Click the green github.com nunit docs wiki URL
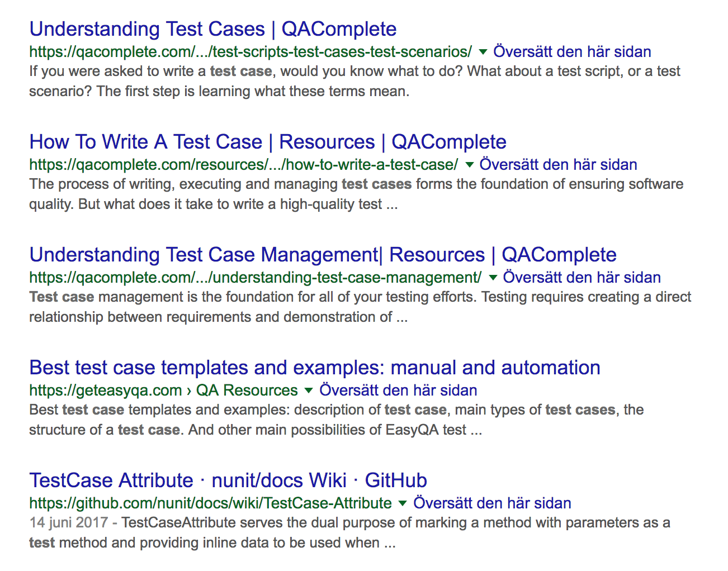Image resolution: width=728 pixels, height=571 pixels. [x=210, y=503]
